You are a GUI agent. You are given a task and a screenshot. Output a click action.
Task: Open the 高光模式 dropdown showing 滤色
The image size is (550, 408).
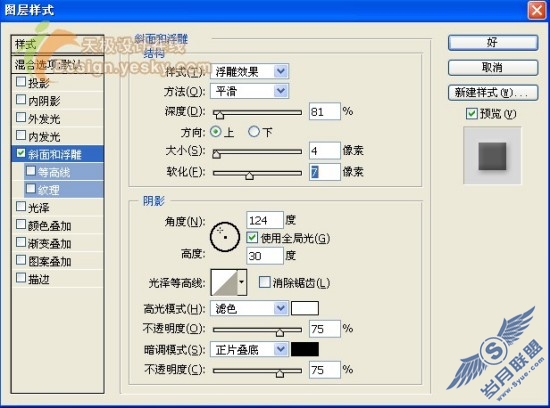(249, 308)
